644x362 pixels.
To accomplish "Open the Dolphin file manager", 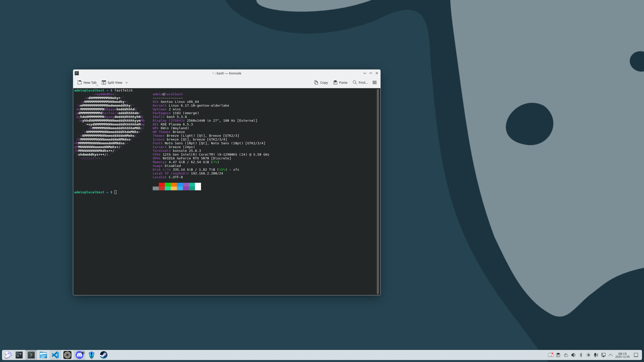I will click(x=43, y=355).
